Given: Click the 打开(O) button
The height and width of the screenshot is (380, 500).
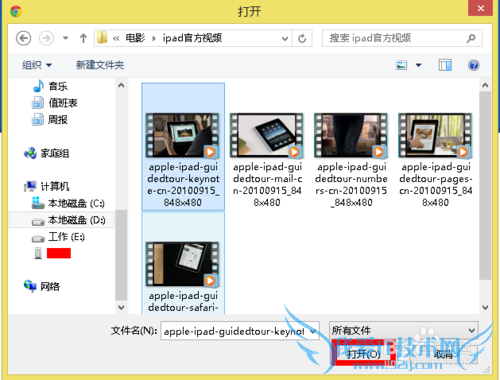Looking at the screenshot, I should click(x=364, y=354).
